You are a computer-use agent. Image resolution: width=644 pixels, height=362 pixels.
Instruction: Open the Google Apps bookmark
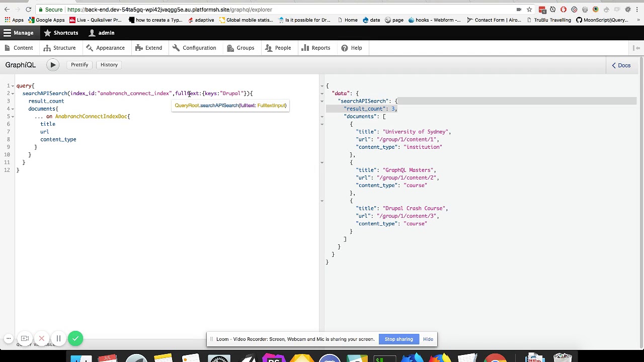pyautogui.click(x=46, y=20)
